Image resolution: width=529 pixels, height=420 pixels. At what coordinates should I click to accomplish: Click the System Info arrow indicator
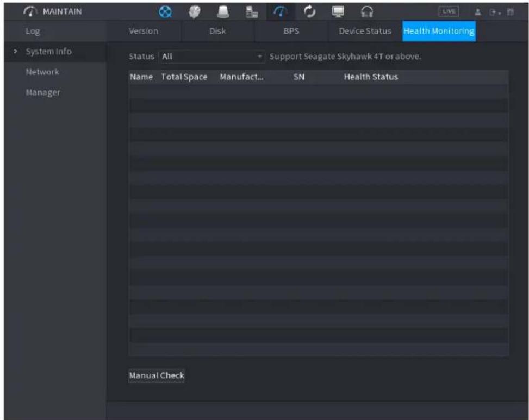[15, 51]
